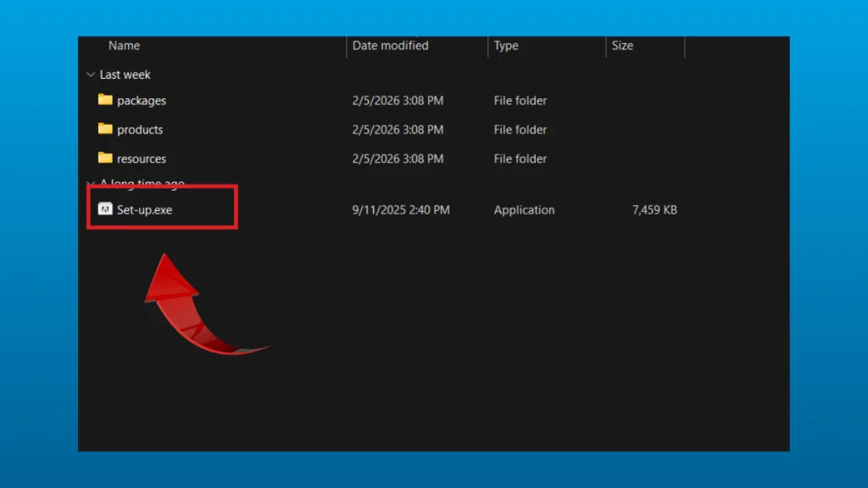Click the resources row date modified cell
Viewport: 868px width, 488px height.
398,158
